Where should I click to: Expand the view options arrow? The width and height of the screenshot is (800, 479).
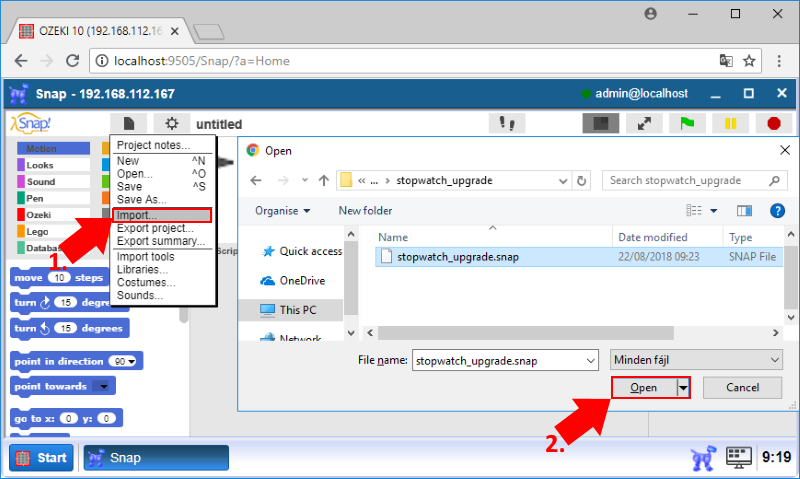pos(713,211)
